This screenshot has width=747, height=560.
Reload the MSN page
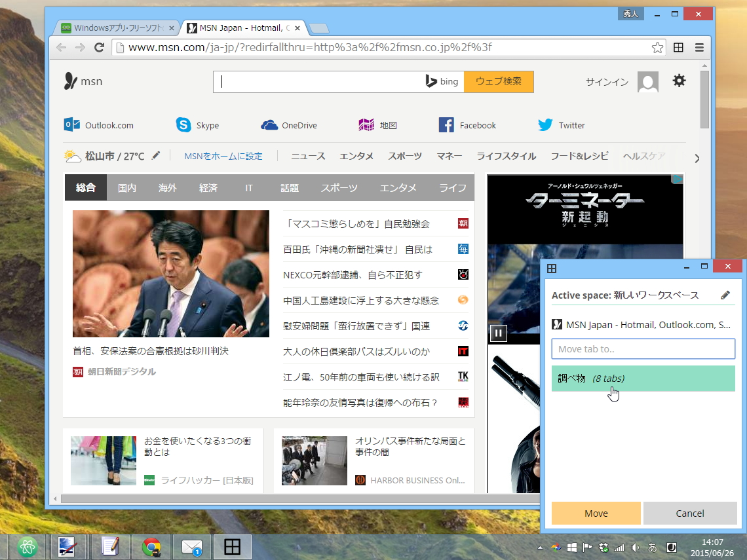click(x=99, y=47)
